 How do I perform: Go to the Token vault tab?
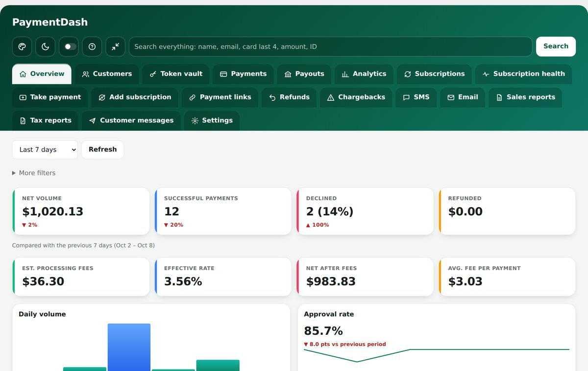coord(176,74)
